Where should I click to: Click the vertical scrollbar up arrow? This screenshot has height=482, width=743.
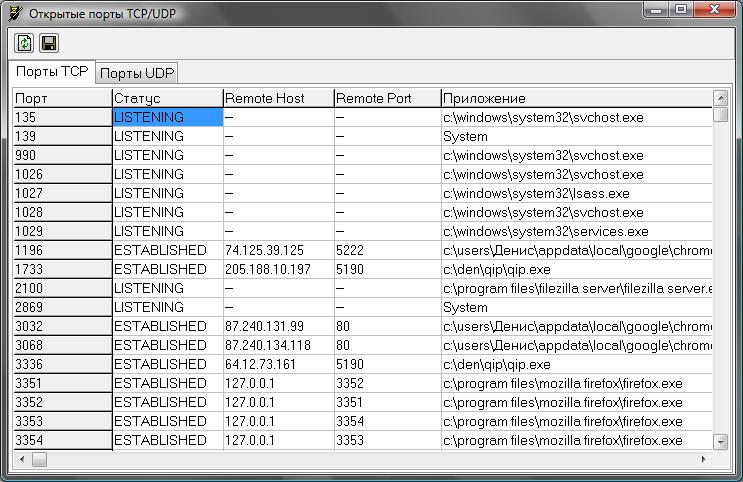pos(720,98)
